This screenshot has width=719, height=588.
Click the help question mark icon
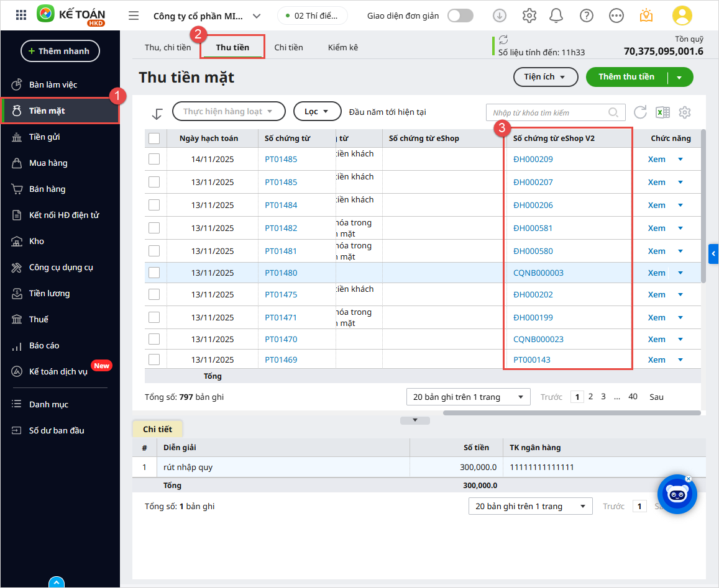pyautogui.click(x=586, y=16)
